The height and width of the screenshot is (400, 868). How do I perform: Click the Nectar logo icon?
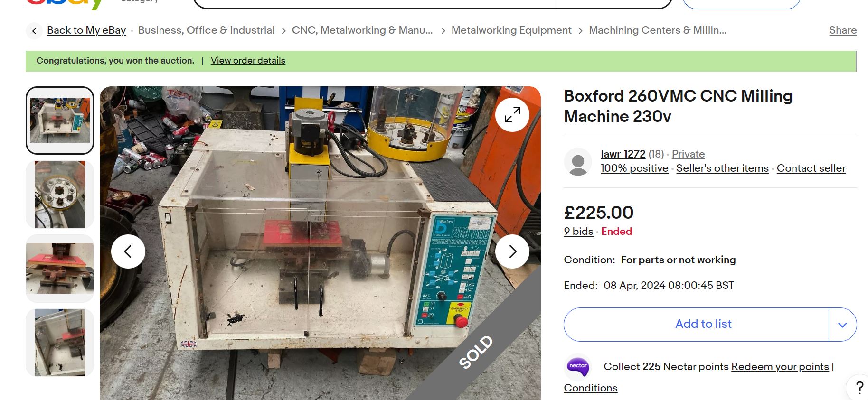(577, 367)
